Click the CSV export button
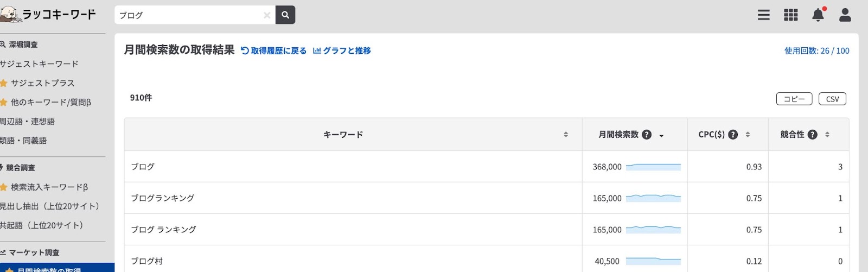Viewport: 868px width, 272px height. click(832, 99)
